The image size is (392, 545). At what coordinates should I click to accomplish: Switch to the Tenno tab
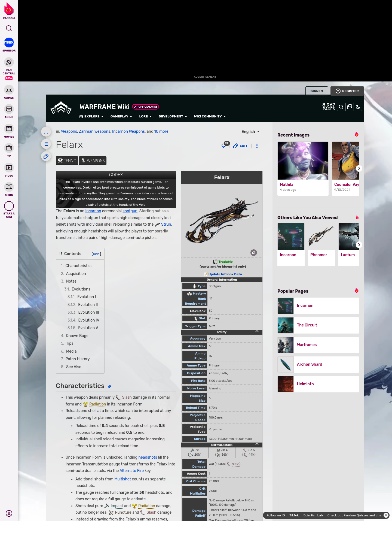[67, 161]
